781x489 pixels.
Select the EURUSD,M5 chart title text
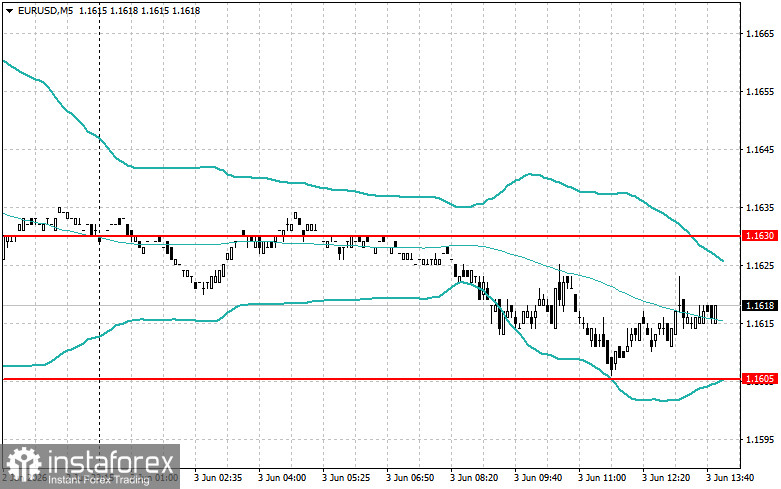coord(45,10)
